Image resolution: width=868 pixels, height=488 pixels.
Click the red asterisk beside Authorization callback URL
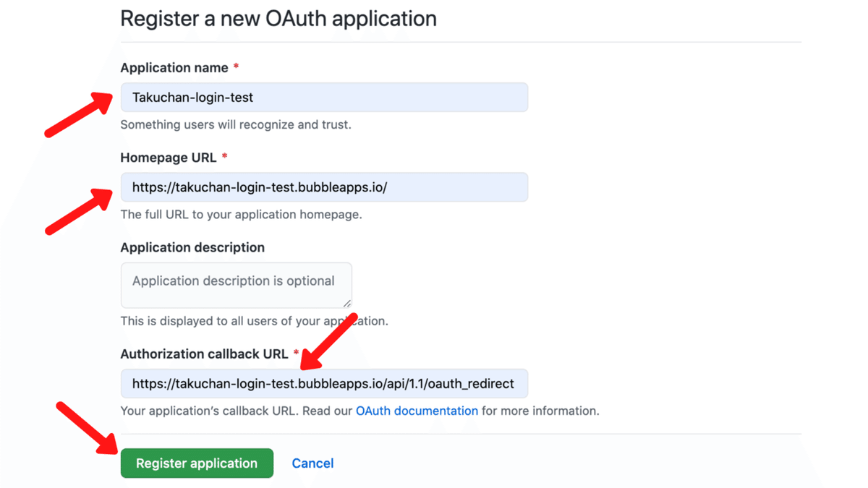coord(296,354)
